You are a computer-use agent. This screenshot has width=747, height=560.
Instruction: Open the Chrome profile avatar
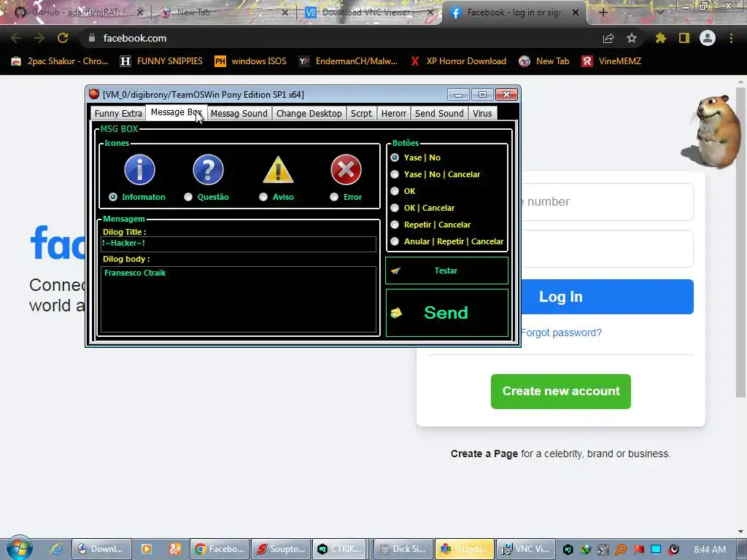(708, 38)
